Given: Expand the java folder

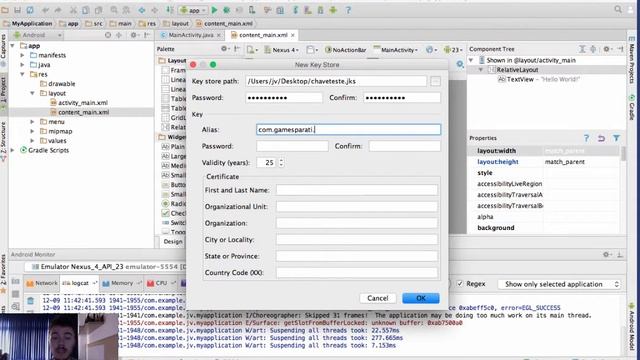Looking at the screenshot, I should point(22,64).
